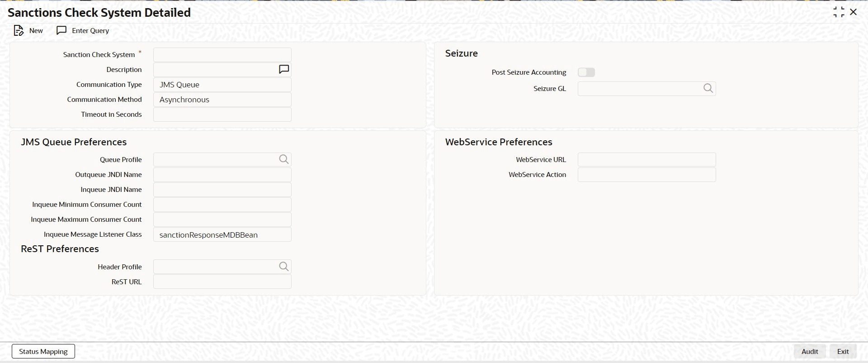Click the restore window size icon
This screenshot has width=868, height=363.
coord(839,12)
